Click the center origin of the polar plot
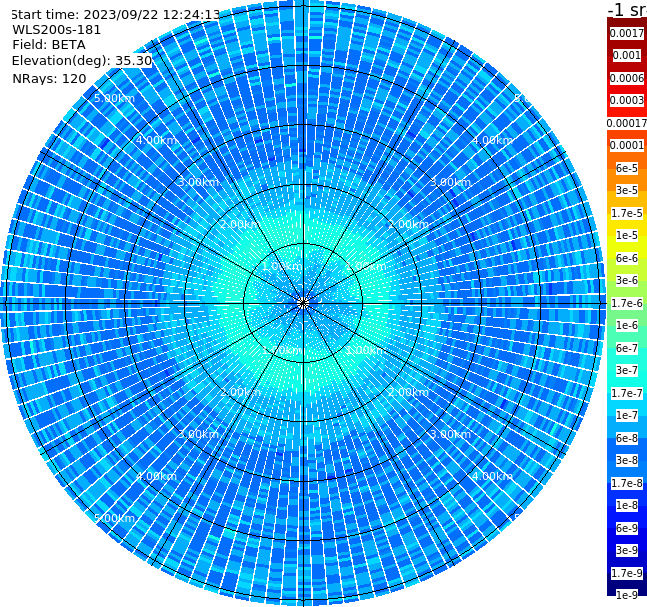 click(x=303, y=303)
